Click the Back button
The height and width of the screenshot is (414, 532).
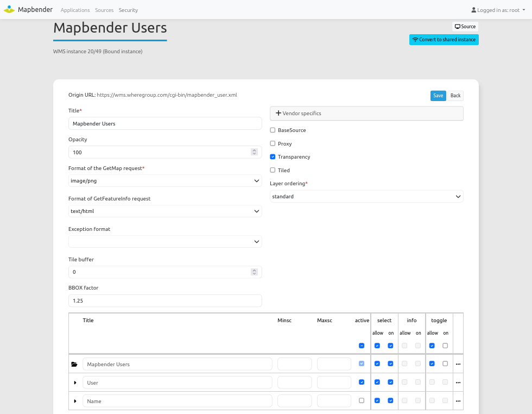[455, 96]
